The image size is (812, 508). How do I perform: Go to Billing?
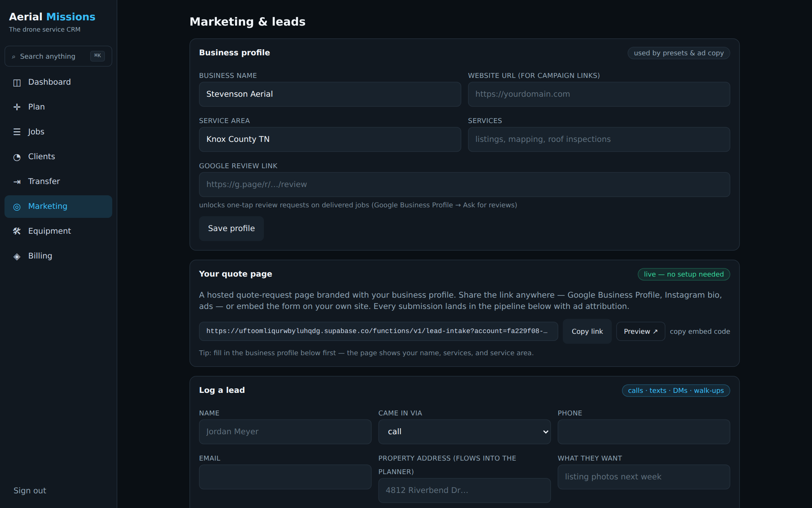[x=58, y=256]
